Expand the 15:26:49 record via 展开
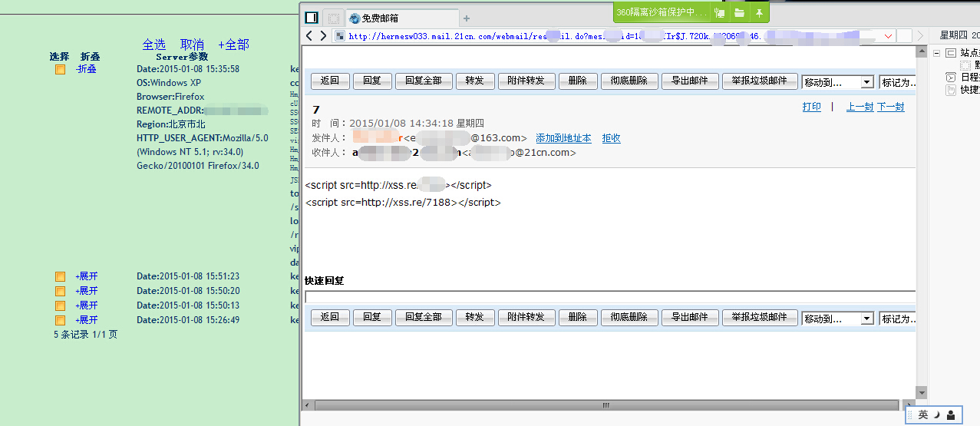Viewport: 980px width, 426px height. point(87,320)
